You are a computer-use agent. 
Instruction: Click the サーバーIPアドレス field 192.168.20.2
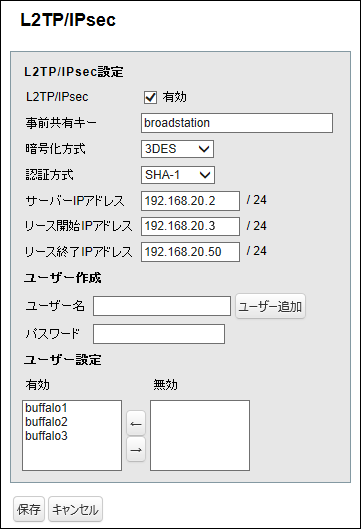[x=191, y=201]
